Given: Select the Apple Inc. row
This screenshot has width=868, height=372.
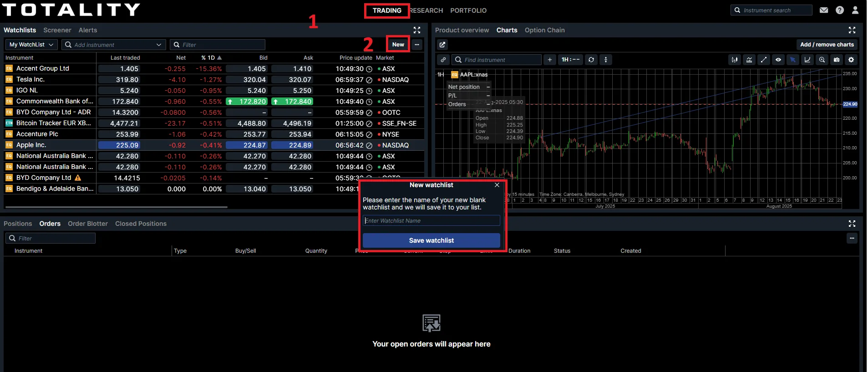Looking at the screenshot, I should 214,145.
